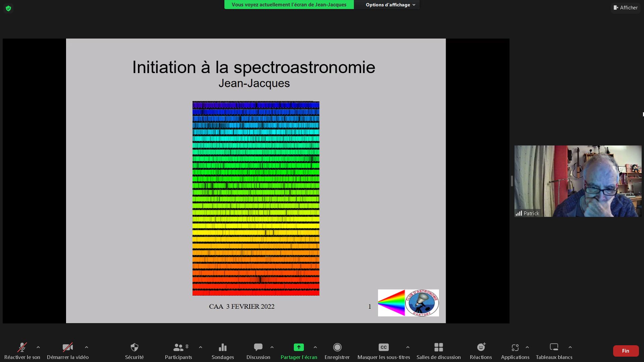This screenshot has width=644, height=362.
Task: Unmute with the Réactiver le son microphone icon
Action: click(x=22, y=347)
